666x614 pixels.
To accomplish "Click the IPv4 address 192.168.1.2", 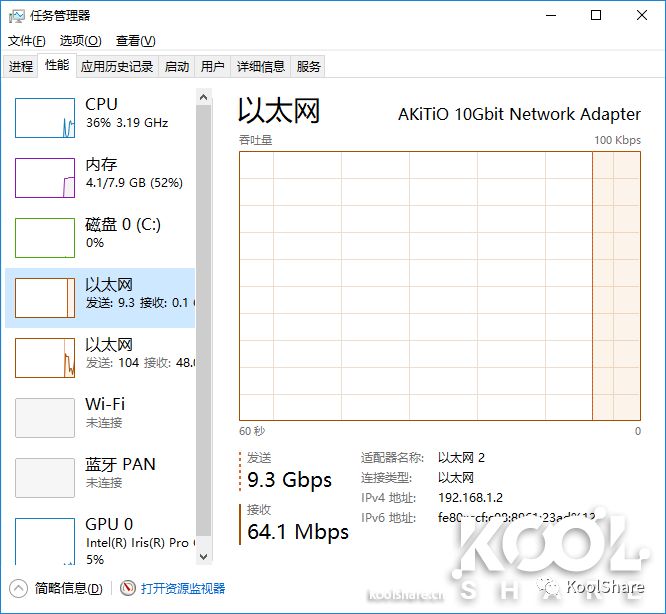I will coord(470,498).
